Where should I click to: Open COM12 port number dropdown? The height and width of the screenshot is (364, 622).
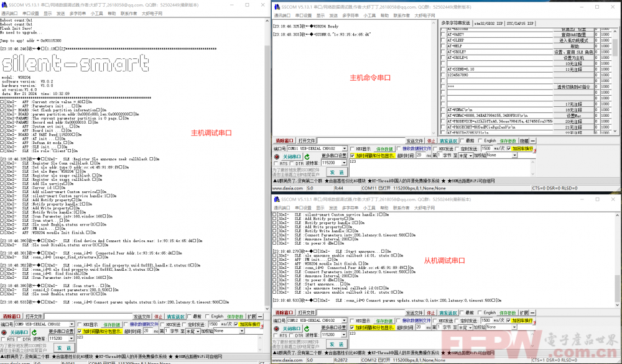(x=345, y=321)
